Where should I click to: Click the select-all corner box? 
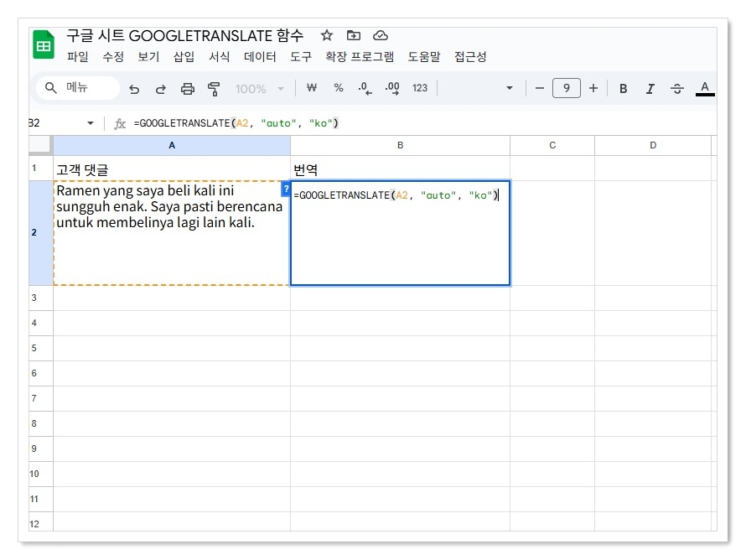tap(40, 145)
